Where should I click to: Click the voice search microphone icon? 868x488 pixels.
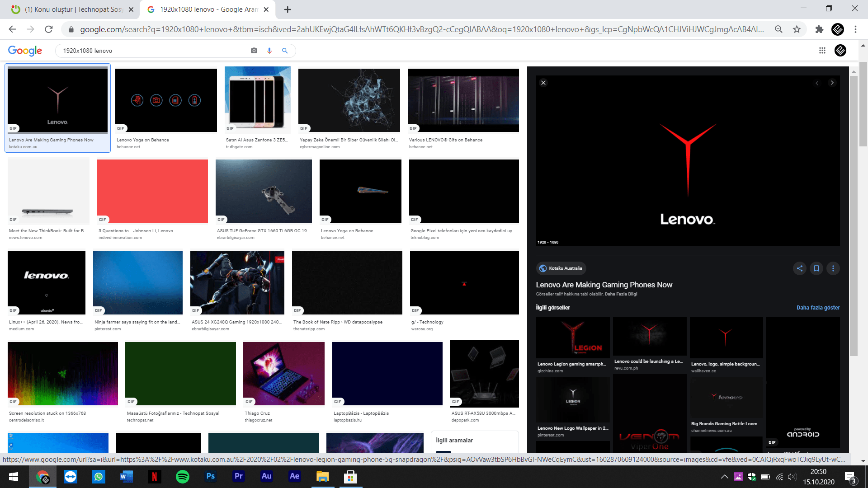coord(269,51)
